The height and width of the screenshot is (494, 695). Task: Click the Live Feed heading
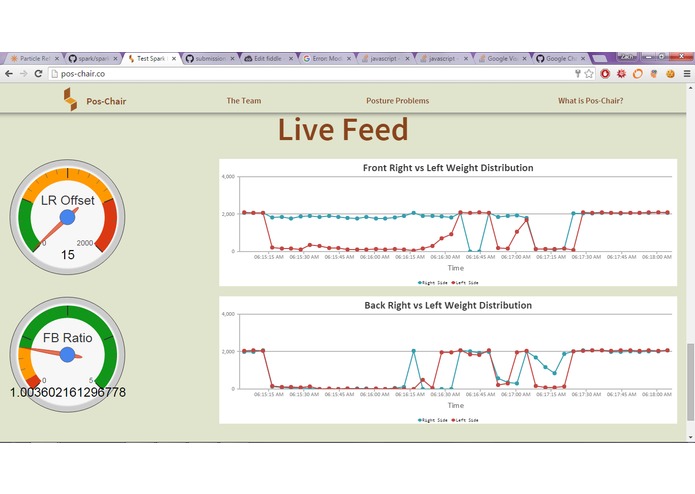[343, 129]
